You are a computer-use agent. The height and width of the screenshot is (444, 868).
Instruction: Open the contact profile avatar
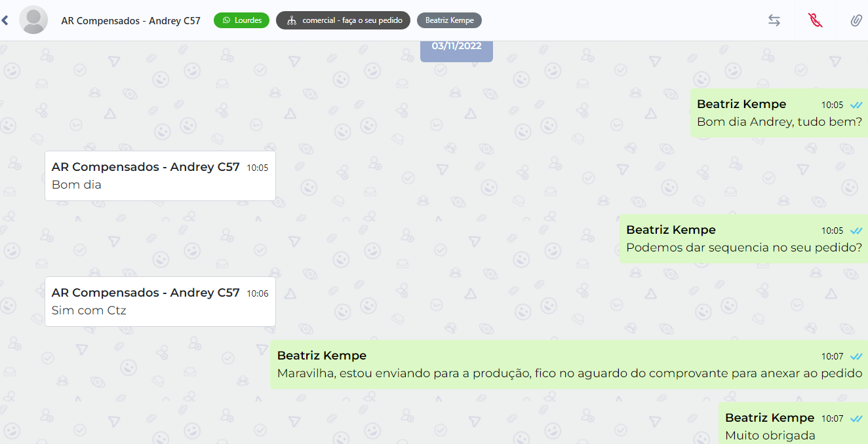click(x=33, y=20)
